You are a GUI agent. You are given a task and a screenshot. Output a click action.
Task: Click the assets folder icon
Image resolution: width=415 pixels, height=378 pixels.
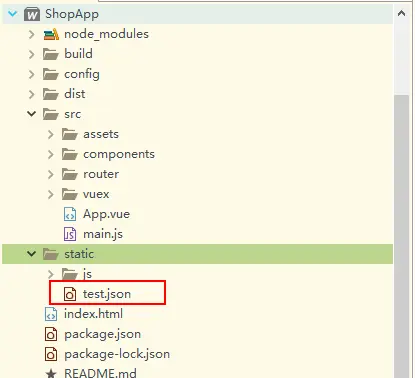(x=70, y=134)
